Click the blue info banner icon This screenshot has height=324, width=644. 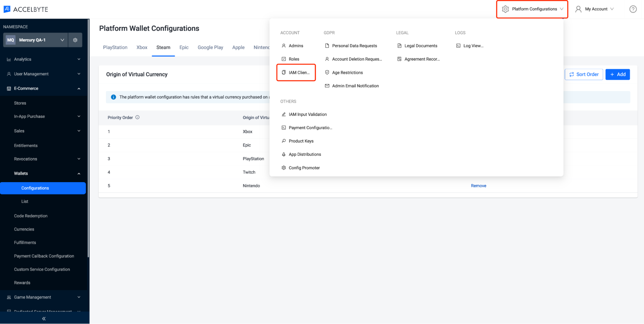coord(113,97)
